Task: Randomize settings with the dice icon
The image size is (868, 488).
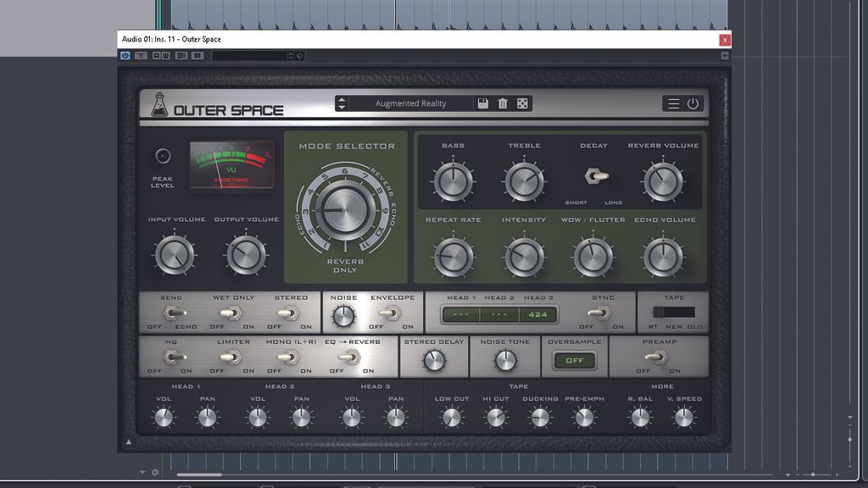Action: 522,103
